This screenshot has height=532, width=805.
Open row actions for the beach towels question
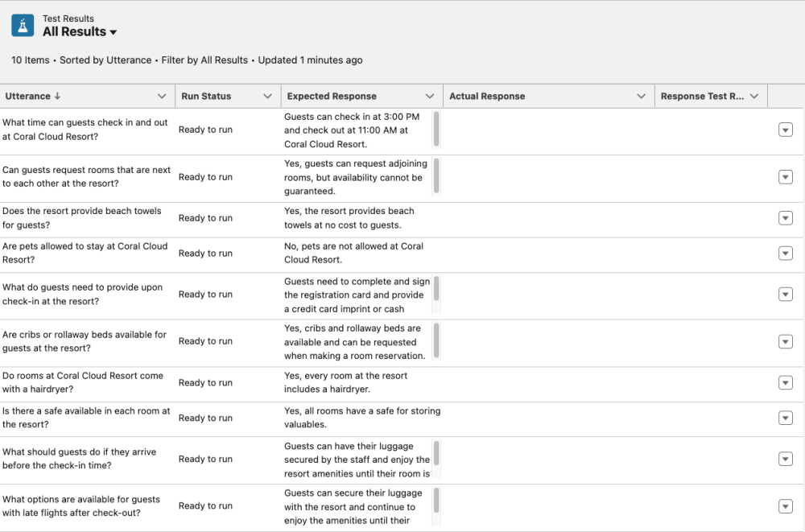pos(786,217)
